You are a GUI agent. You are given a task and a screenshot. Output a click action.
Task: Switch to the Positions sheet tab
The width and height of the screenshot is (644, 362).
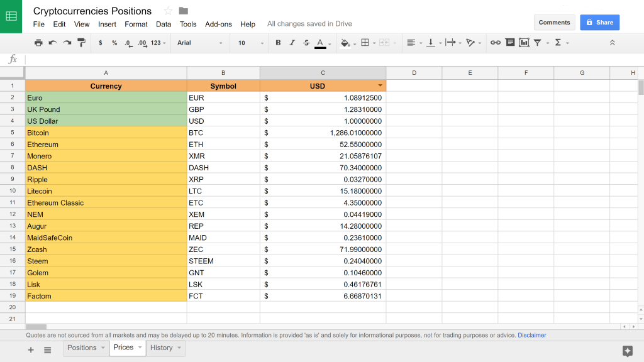pos(82,348)
